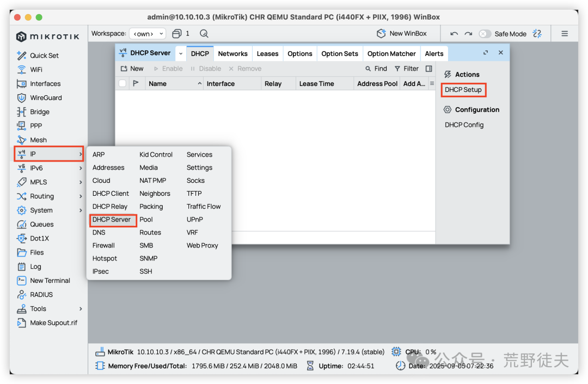Expand the System submenu
Screen dimensions: 588x384
pyautogui.click(x=49, y=210)
